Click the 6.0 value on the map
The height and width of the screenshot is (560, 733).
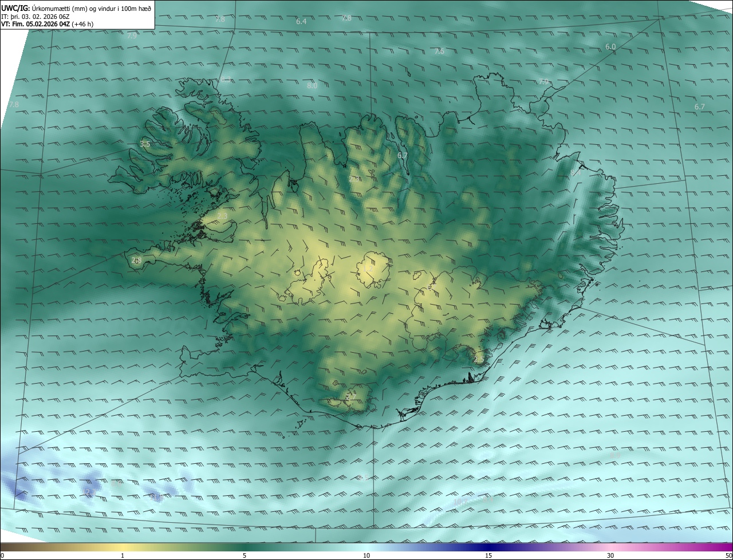pos(610,46)
